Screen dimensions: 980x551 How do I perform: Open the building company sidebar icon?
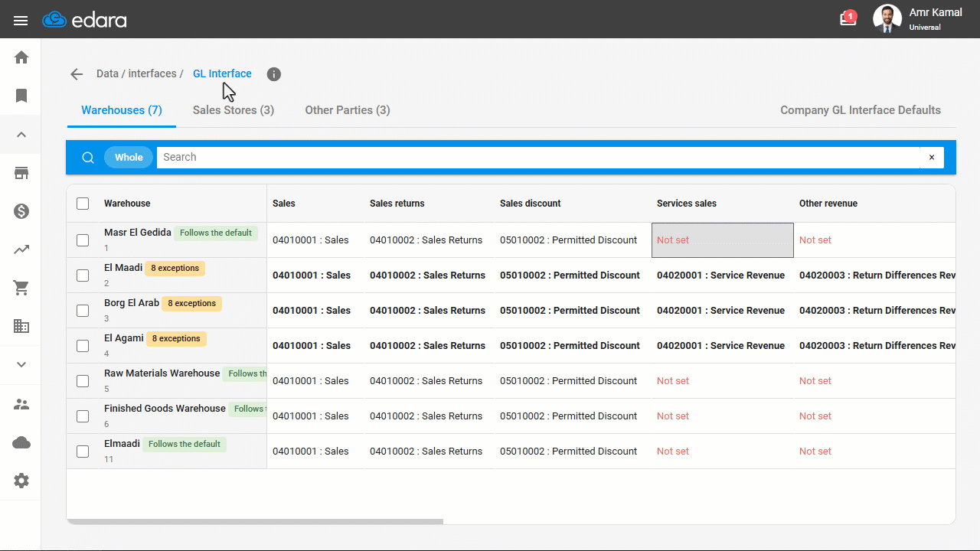pos(21,326)
